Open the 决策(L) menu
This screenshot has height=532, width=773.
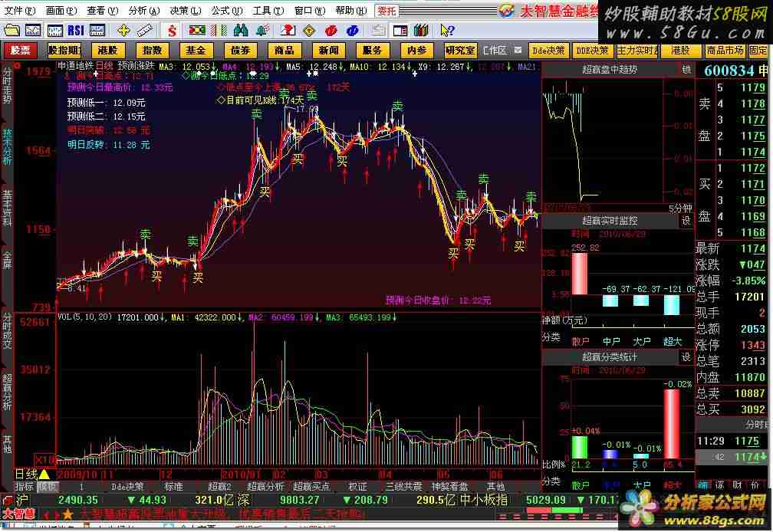[x=186, y=10]
